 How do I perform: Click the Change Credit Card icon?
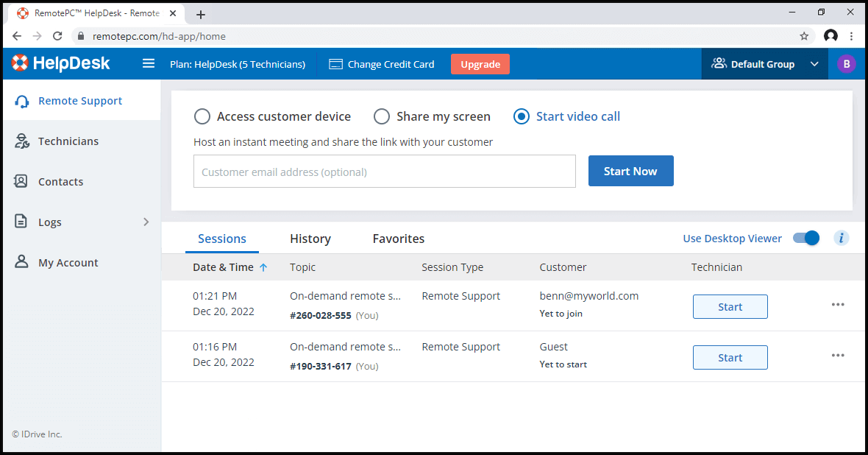coord(336,64)
